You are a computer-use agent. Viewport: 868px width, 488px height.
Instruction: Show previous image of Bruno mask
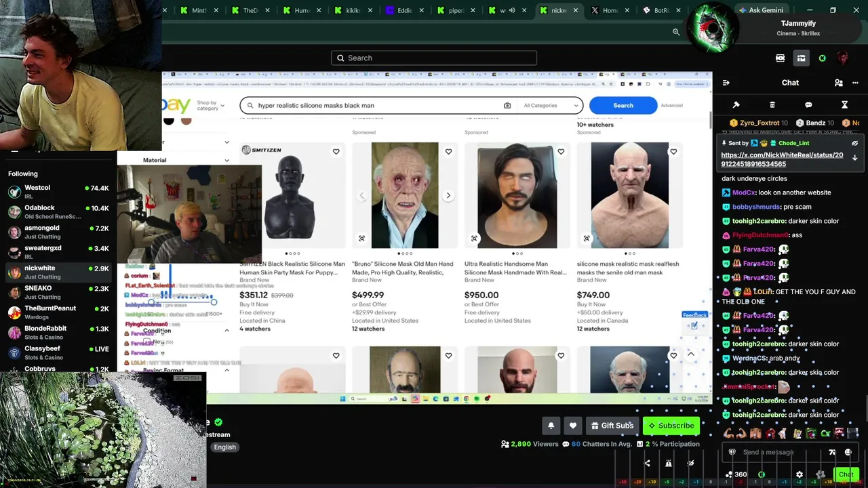[x=361, y=196]
